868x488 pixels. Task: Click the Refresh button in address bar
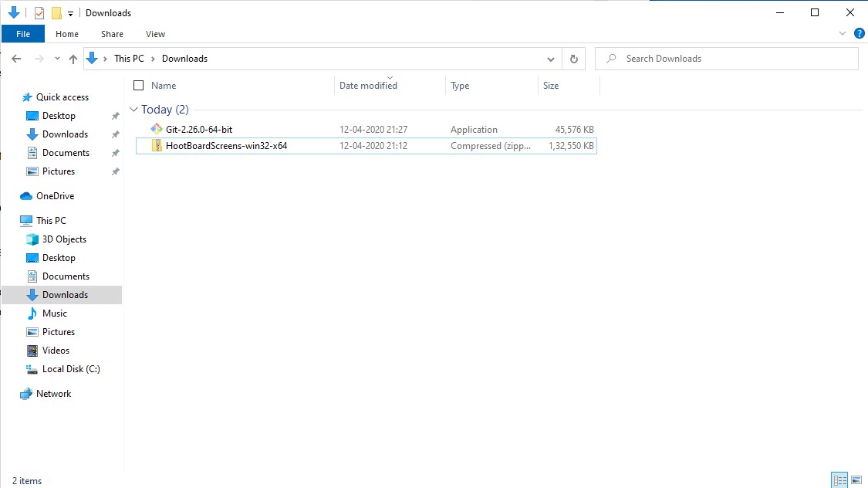click(573, 59)
